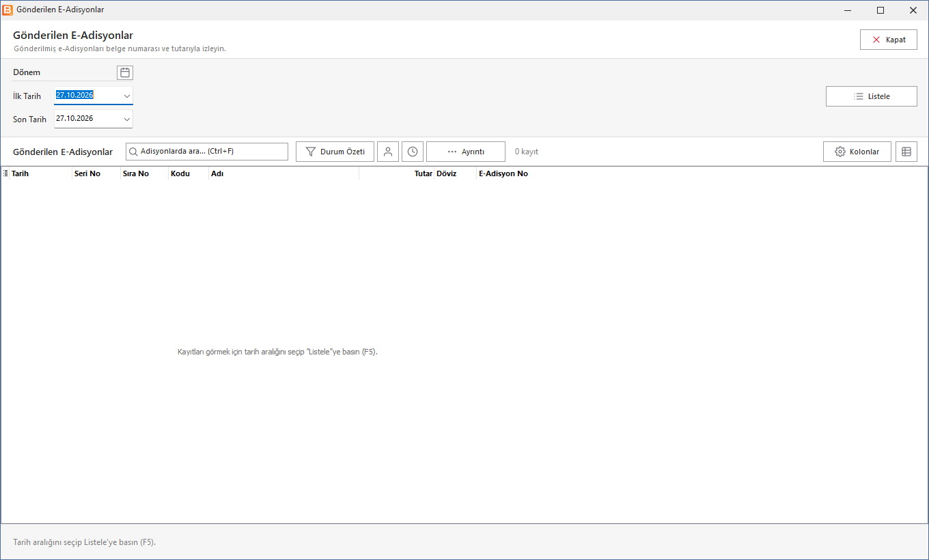Sort by the Tutar column header
This screenshot has height=560, width=929.
pos(397,173)
